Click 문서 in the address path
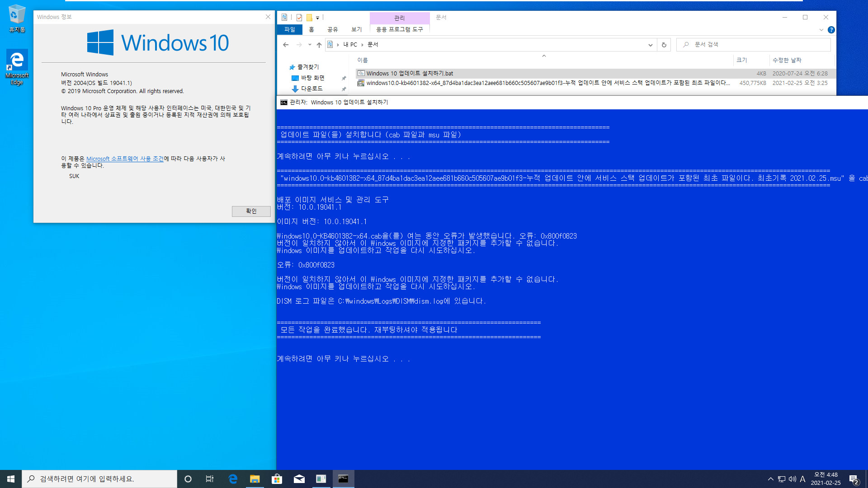868x488 pixels. click(373, 45)
